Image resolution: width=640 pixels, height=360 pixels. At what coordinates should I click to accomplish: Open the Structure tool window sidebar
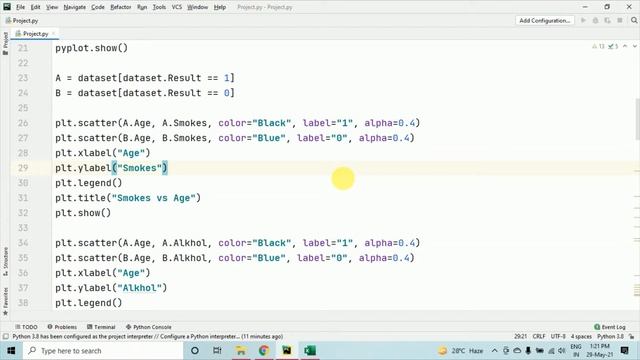click(5, 261)
